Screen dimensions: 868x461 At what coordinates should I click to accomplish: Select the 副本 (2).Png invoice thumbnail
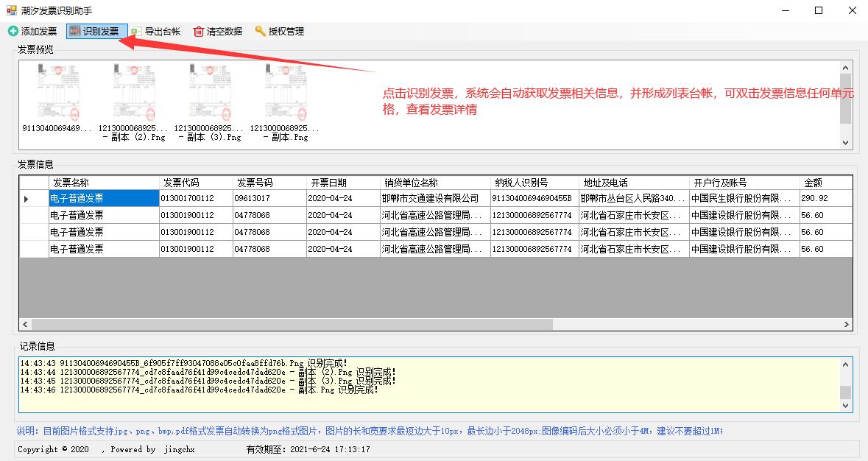point(133,93)
